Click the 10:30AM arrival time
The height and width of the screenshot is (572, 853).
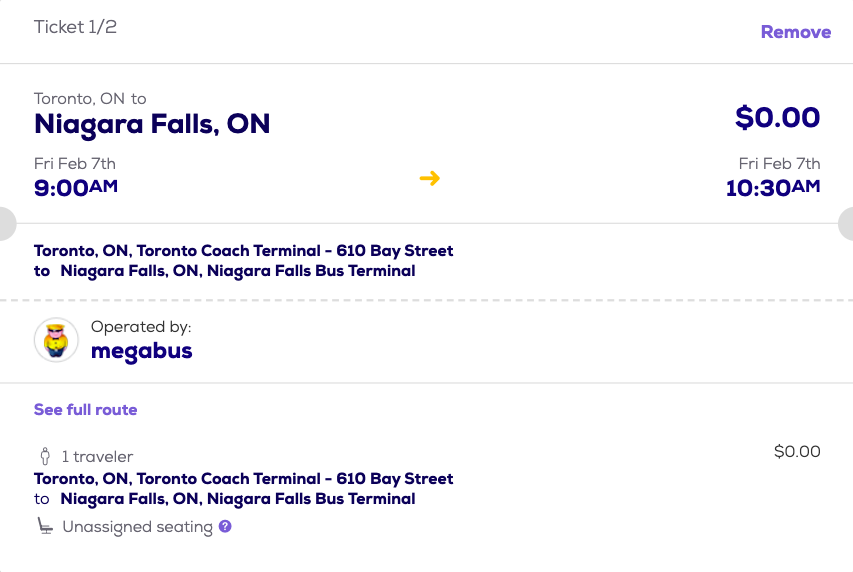[772, 187]
